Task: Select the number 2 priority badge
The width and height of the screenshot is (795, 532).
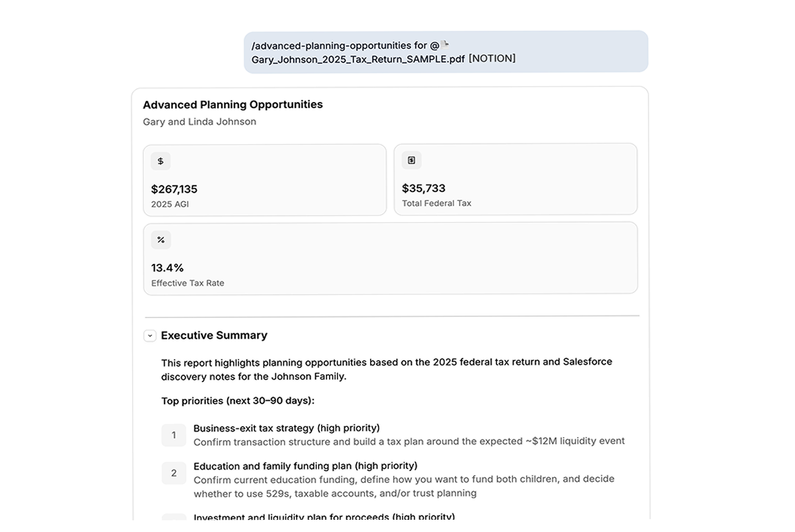Action: [x=174, y=473]
